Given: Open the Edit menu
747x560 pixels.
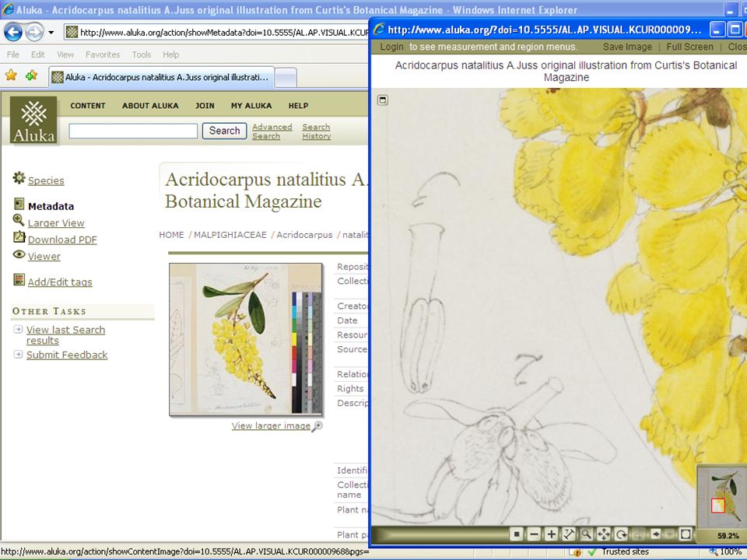Looking at the screenshot, I should pyautogui.click(x=37, y=54).
